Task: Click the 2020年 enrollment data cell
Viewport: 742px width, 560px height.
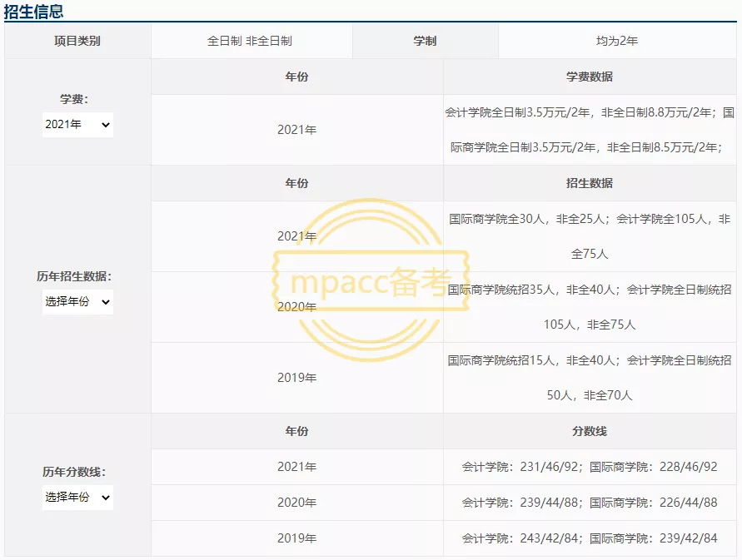Action: (590, 306)
